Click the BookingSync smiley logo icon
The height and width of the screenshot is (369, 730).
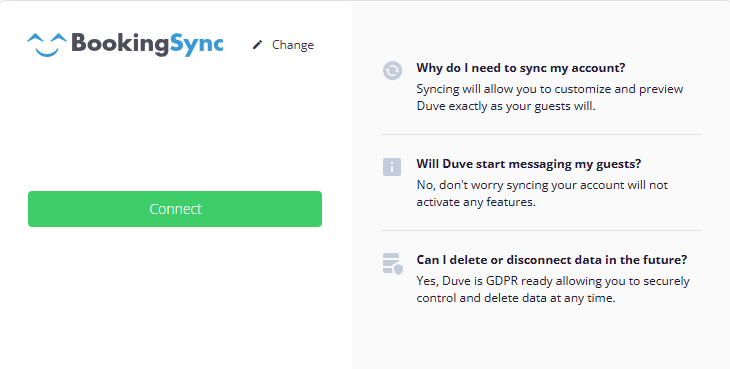coord(47,45)
